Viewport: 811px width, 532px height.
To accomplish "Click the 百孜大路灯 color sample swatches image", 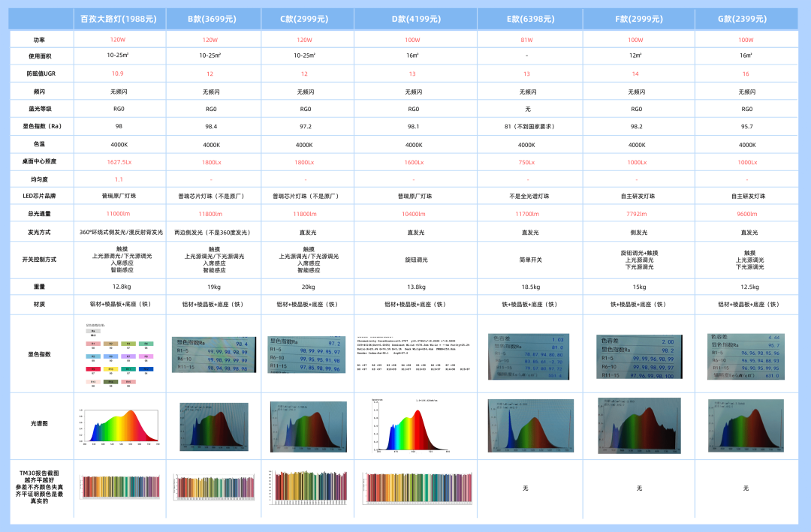I will [118, 355].
